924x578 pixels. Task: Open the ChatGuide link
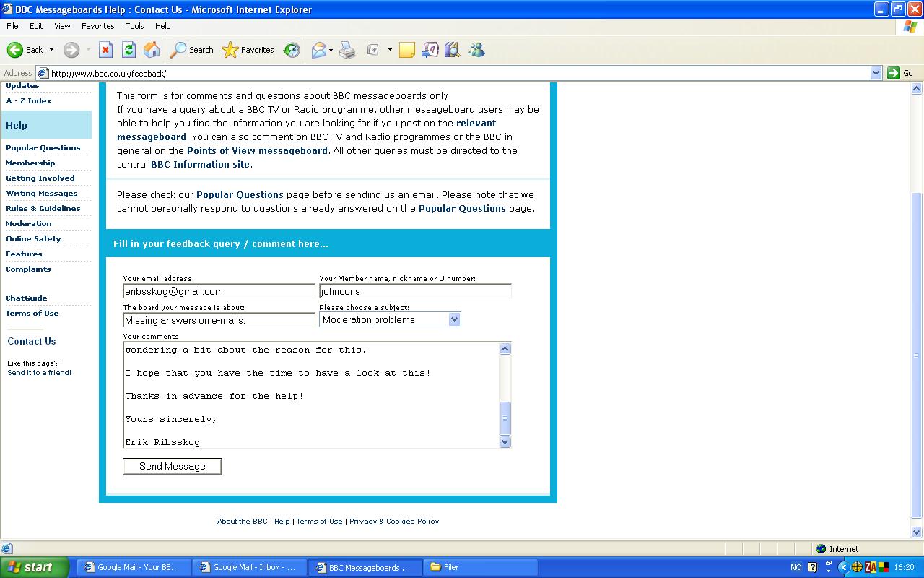[27, 298]
